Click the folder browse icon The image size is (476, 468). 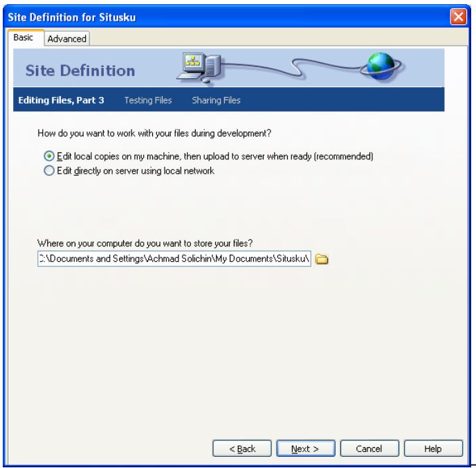(322, 259)
